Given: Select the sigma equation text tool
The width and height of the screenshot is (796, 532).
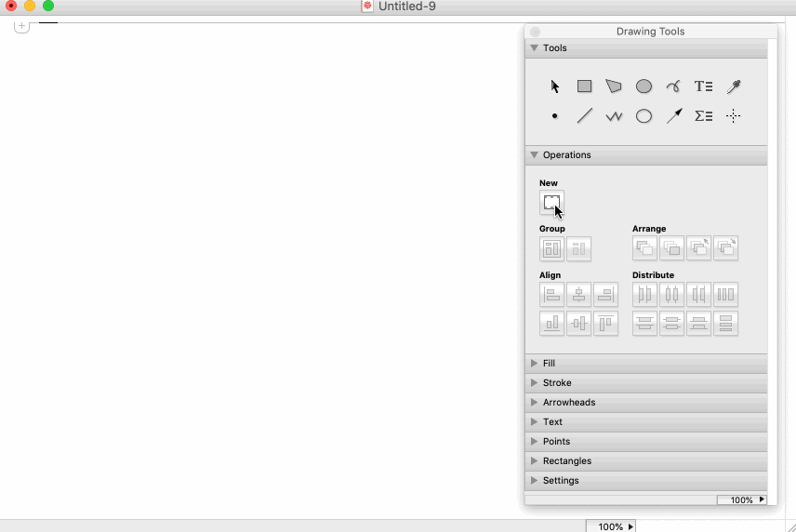Looking at the screenshot, I should 704,116.
